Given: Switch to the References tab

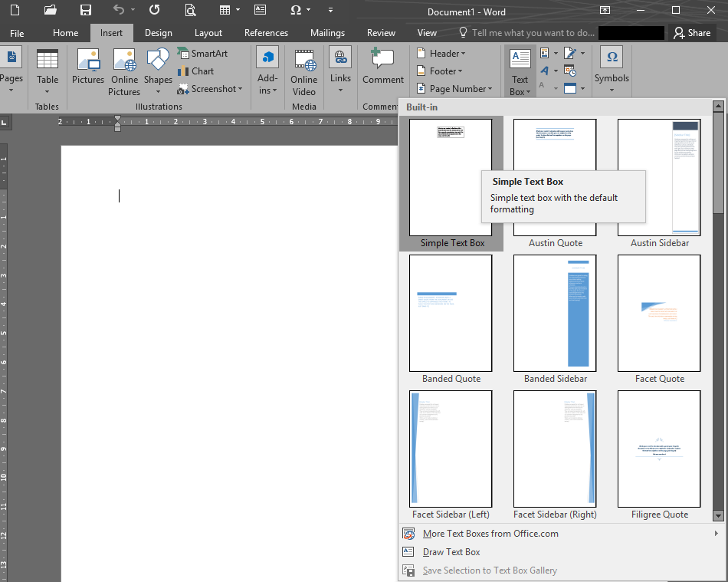Looking at the screenshot, I should [266, 33].
